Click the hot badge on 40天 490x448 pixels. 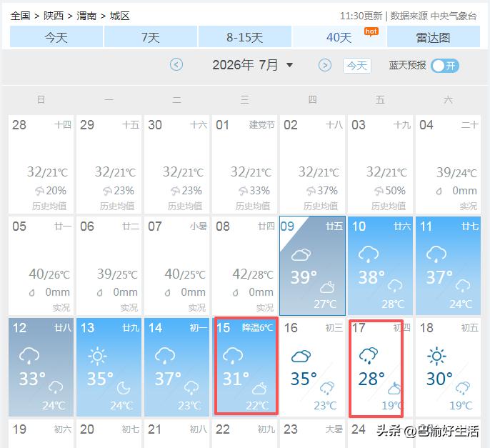click(x=371, y=31)
